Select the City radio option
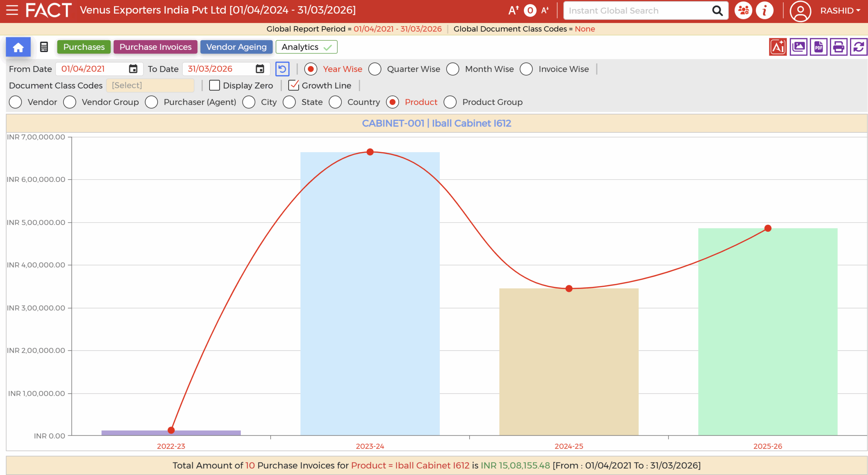Viewport: 868px width, 475px height. click(249, 102)
